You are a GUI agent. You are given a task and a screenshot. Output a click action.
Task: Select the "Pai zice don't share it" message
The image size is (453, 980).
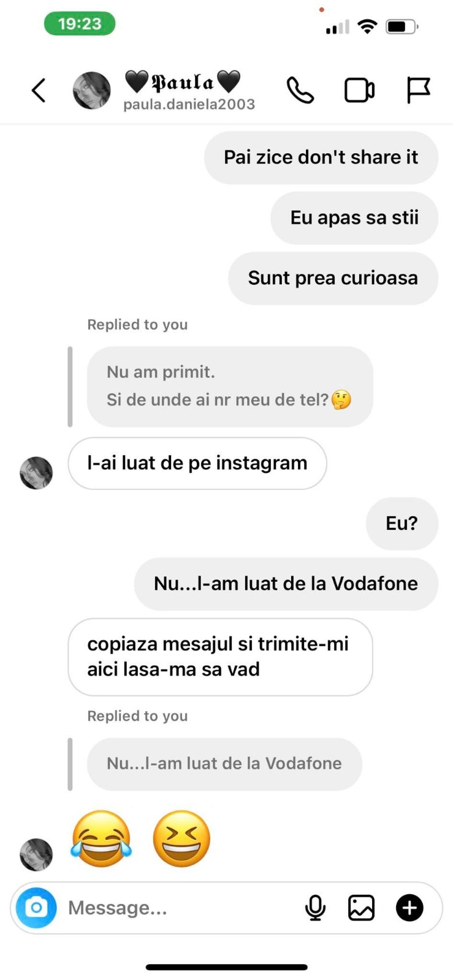click(x=321, y=157)
